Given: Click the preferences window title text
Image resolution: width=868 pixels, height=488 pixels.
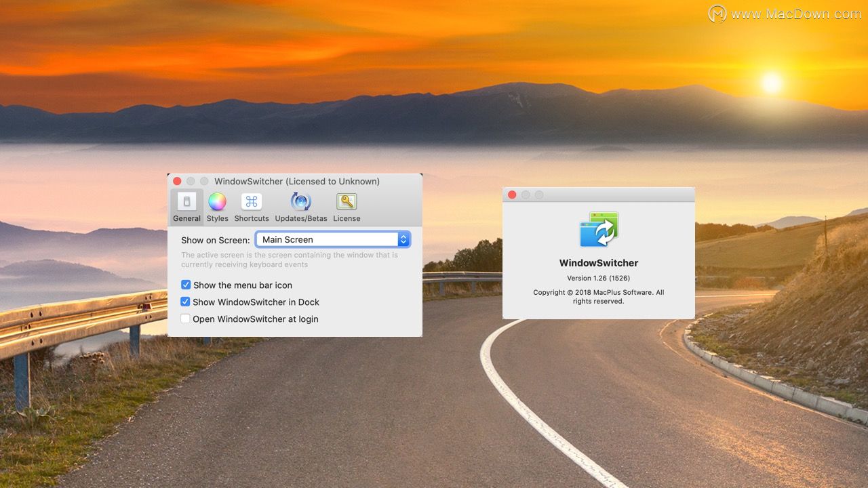Looking at the screenshot, I should point(297,181).
